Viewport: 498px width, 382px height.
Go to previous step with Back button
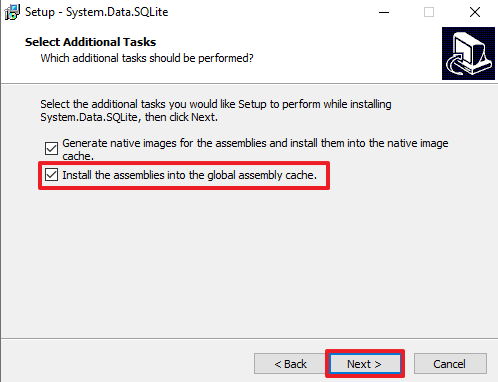tap(290, 364)
